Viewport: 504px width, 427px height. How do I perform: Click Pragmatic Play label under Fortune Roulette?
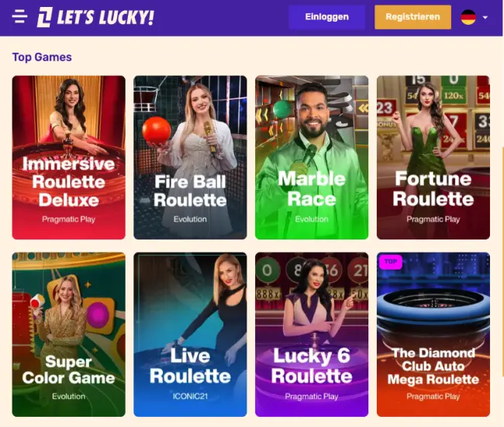[x=433, y=219]
